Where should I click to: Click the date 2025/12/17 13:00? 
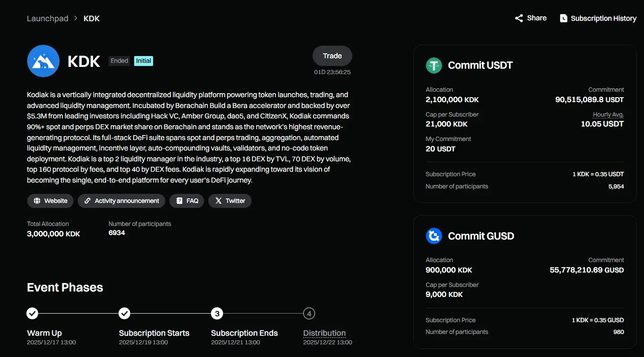point(51,343)
